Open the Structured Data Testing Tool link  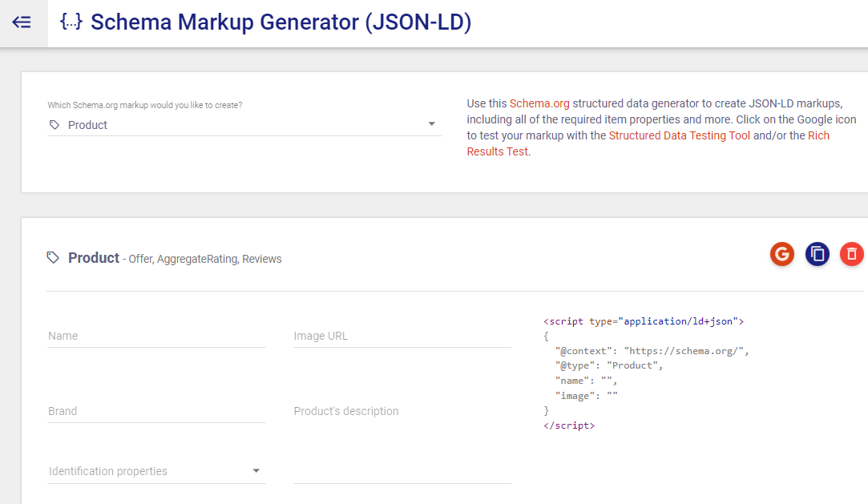(679, 135)
